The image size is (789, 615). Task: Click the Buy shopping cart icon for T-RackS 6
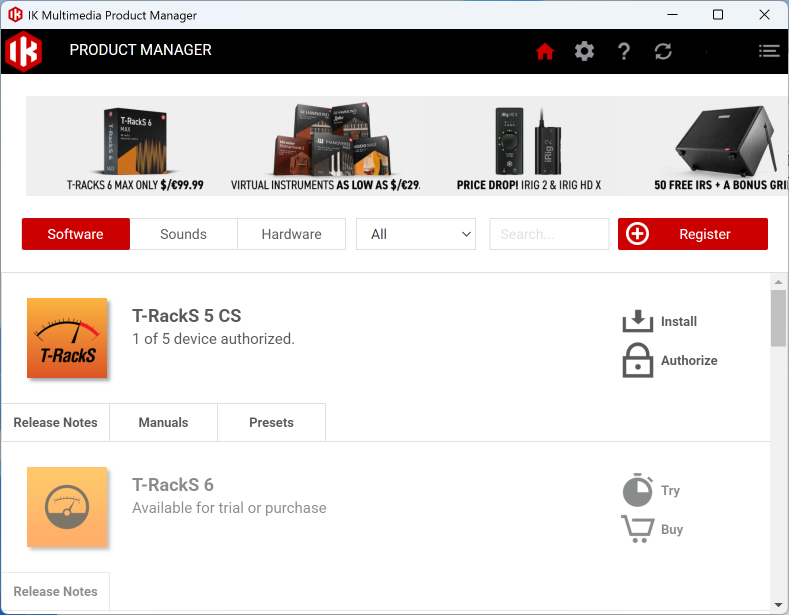coord(638,529)
